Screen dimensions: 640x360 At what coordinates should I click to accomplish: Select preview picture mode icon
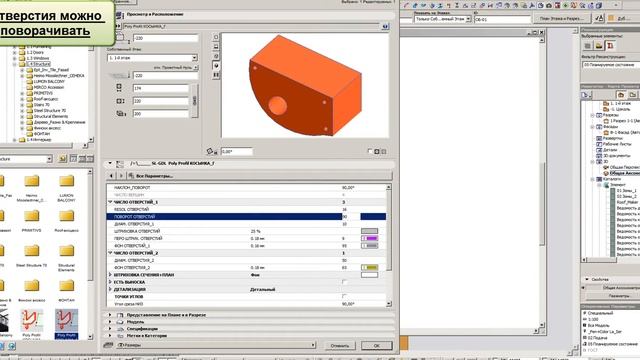[x=216, y=75]
